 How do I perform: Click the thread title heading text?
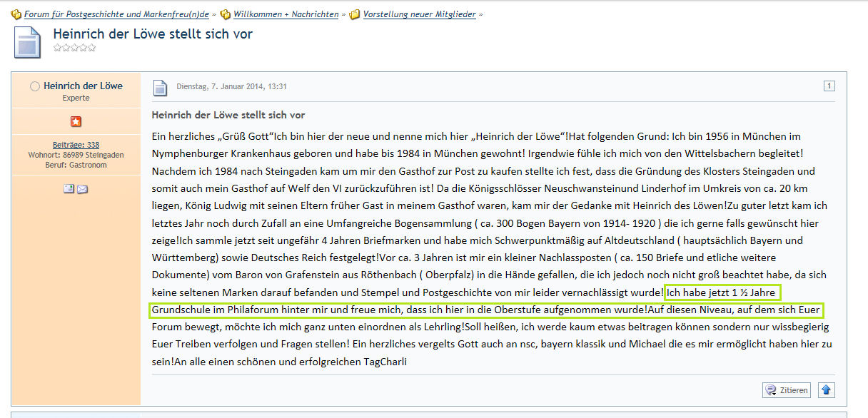coord(153,34)
